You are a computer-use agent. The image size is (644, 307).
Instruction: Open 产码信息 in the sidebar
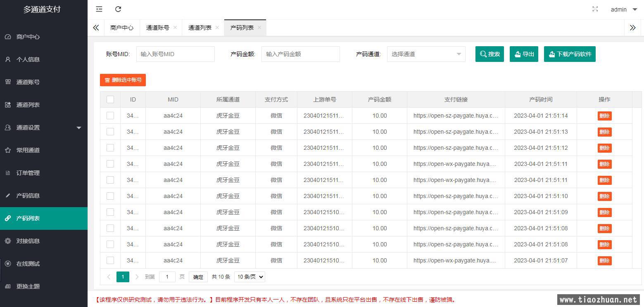pos(44,196)
